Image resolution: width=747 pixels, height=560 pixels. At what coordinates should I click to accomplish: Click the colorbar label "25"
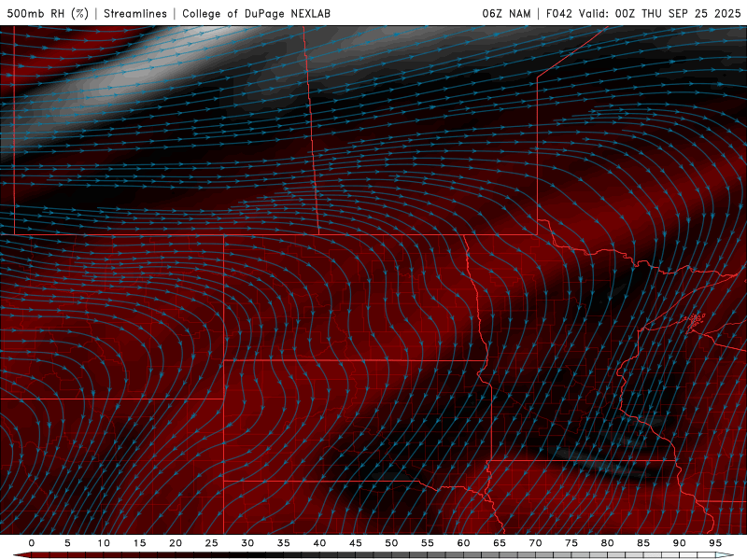point(212,543)
